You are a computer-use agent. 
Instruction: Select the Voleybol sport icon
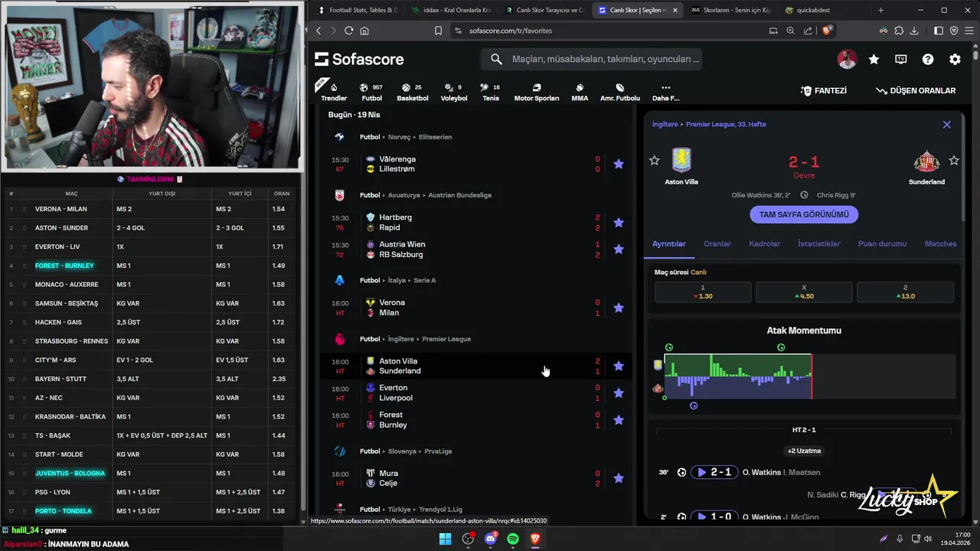tap(453, 92)
